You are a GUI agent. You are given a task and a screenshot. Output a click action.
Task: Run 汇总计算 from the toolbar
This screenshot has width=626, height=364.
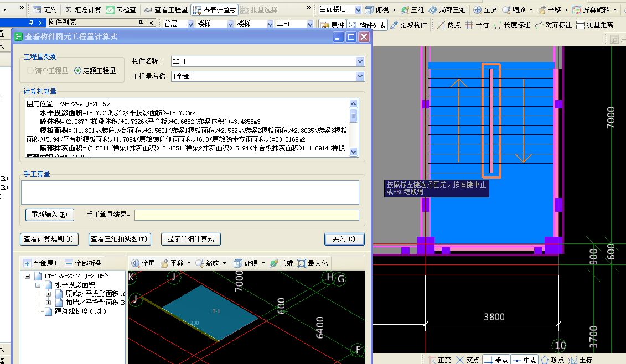click(x=83, y=9)
